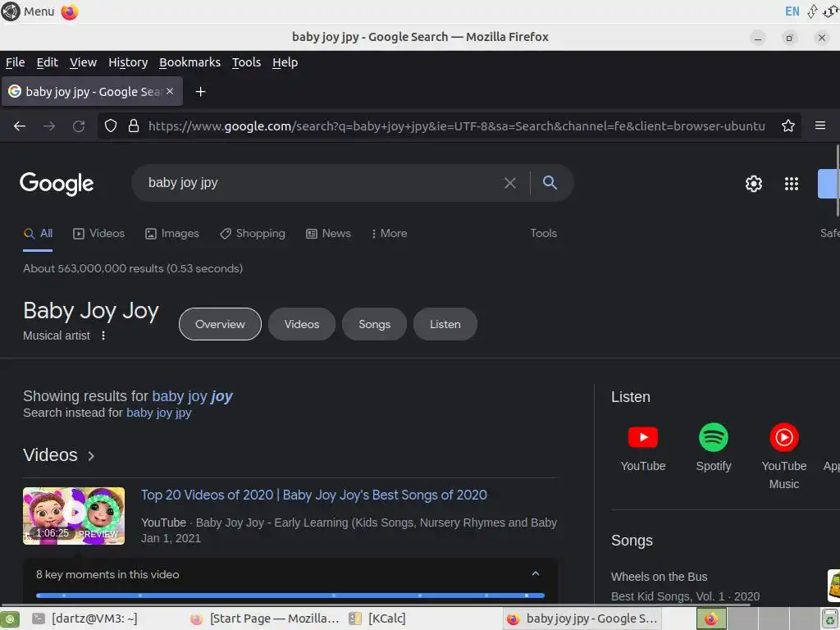
Task: Open the Edit menu
Action: (47, 62)
